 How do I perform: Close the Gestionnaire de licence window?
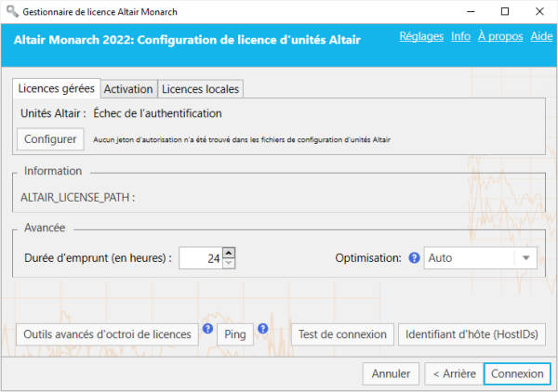[x=539, y=11]
